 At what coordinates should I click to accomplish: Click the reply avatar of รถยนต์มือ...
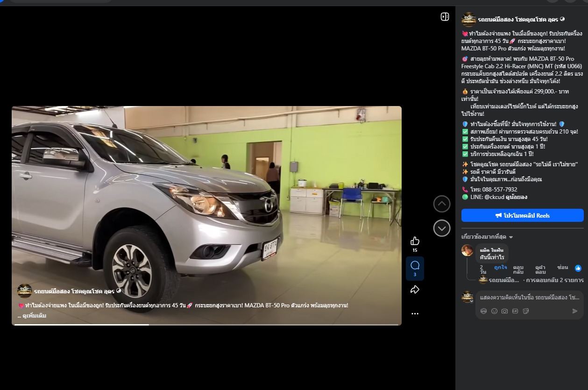tap(483, 280)
